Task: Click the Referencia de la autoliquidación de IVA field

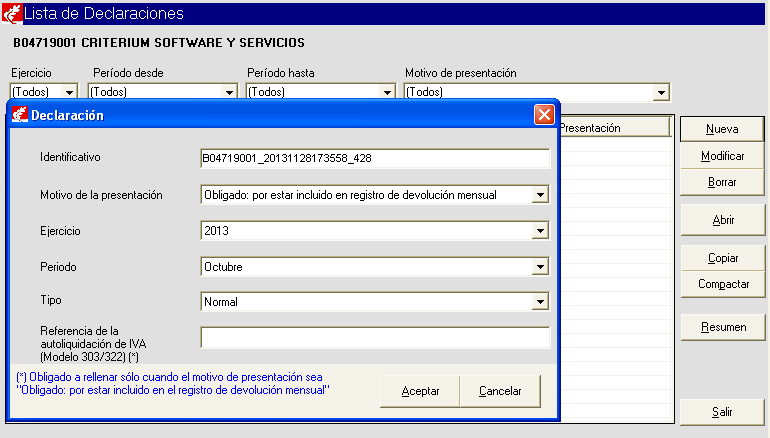Action: click(x=375, y=338)
